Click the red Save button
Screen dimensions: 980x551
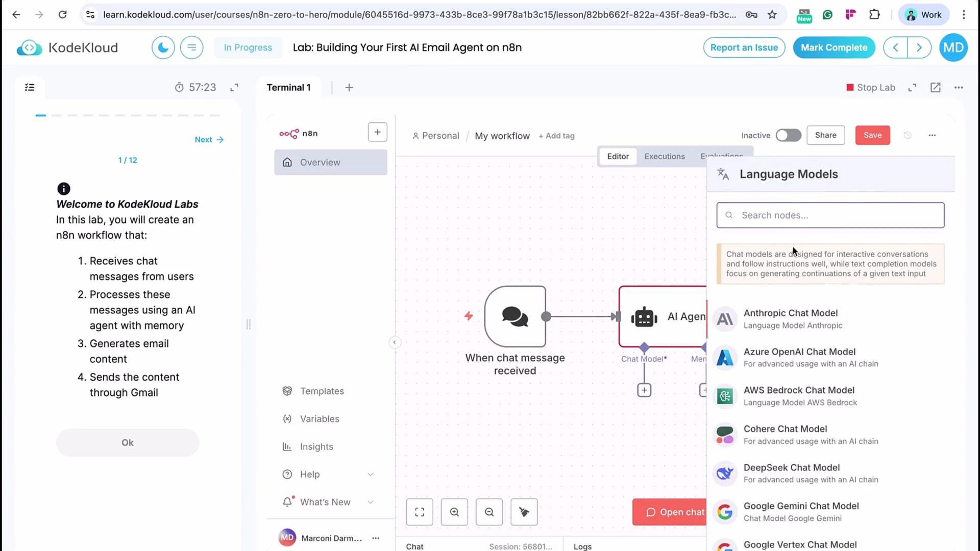tap(873, 135)
